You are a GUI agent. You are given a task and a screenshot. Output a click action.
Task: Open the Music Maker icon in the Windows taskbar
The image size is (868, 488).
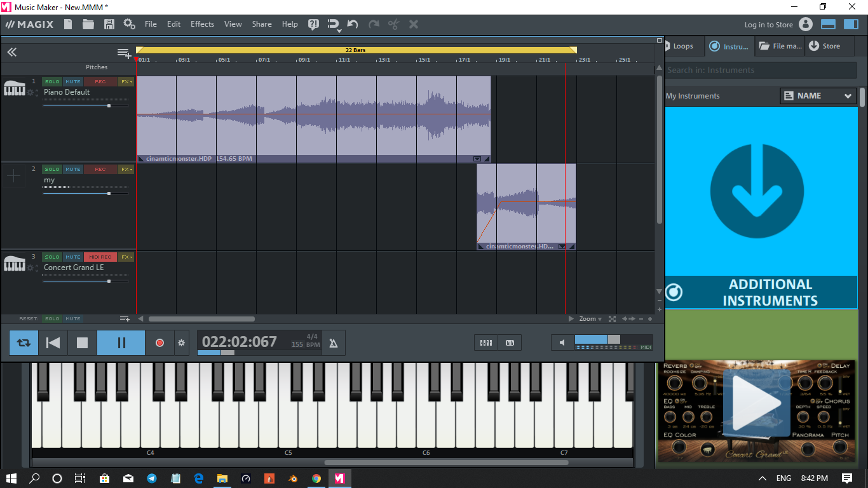(340, 478)
